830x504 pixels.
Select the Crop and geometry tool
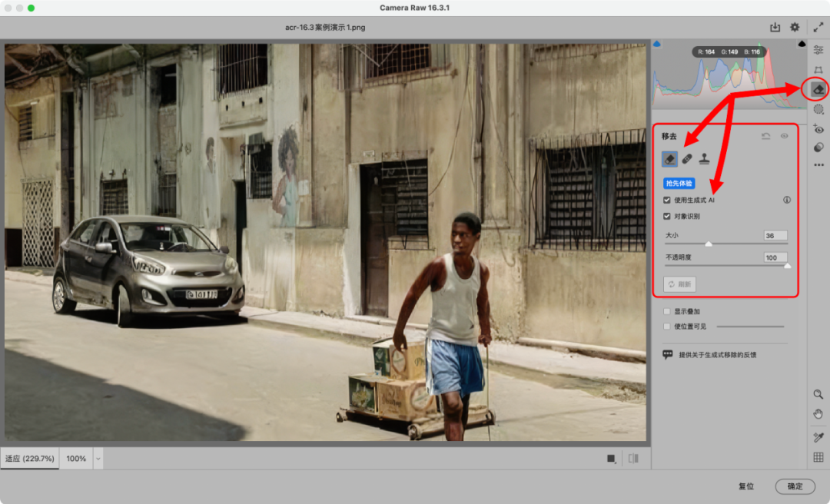coord(818,70)
